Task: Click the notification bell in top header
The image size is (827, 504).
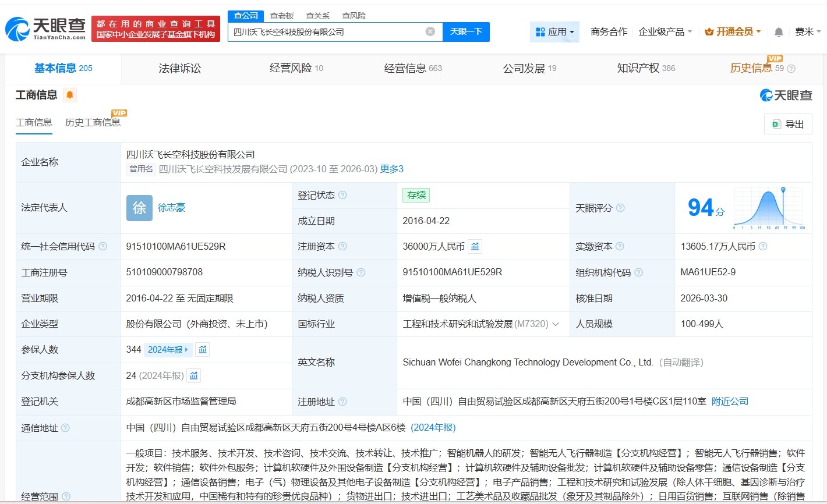Action: click(x=779, y=32)
